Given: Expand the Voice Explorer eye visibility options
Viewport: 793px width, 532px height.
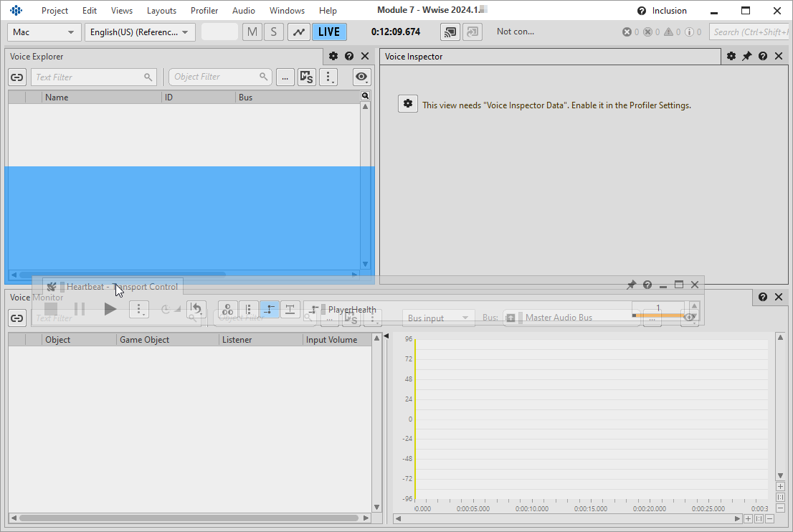Looking at the screenshot, I should click(x=361, y=77).
